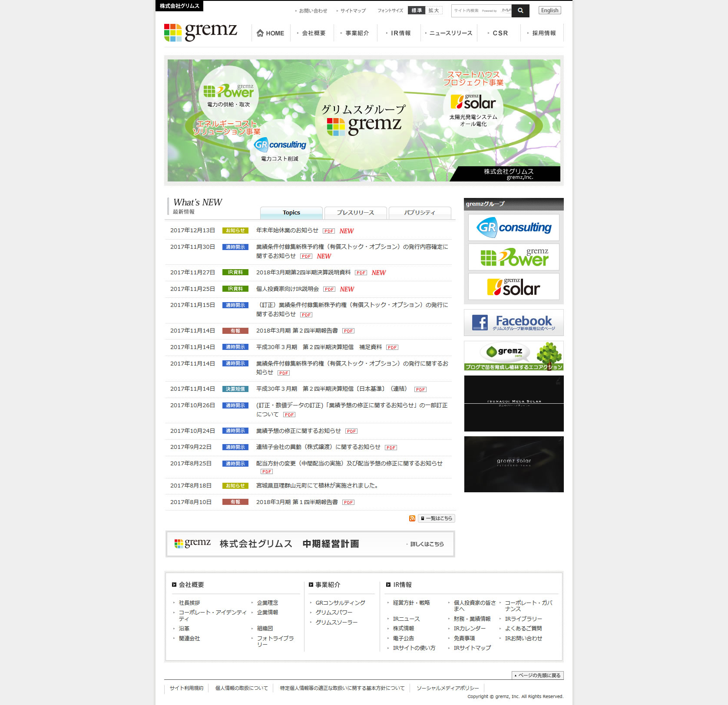The width and height of the screenshot is (728, 705).
Task: Open the GR consulting sidebar banner
Action: coord(513,227)
